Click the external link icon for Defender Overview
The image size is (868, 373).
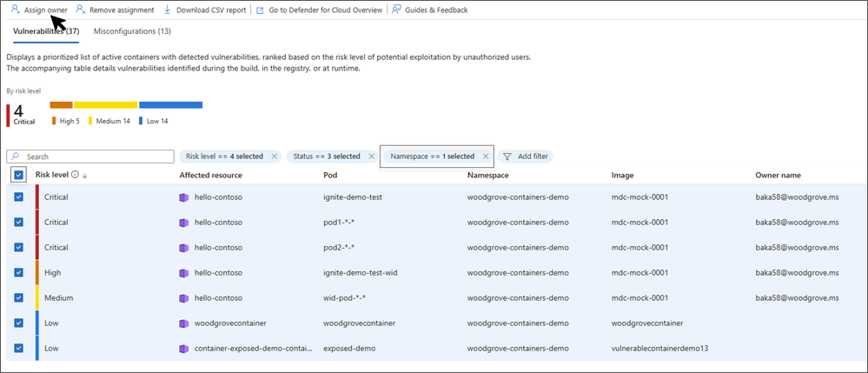260,10
